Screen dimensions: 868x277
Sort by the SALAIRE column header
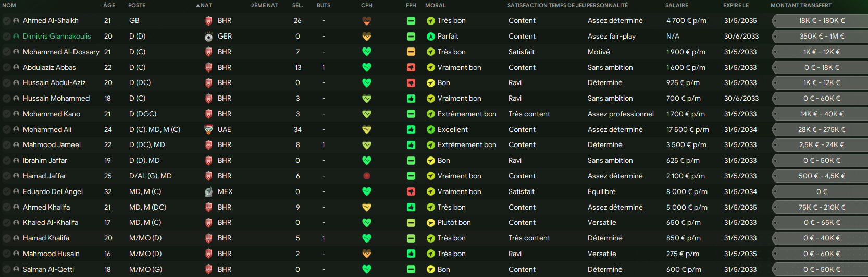pos(677,5)
